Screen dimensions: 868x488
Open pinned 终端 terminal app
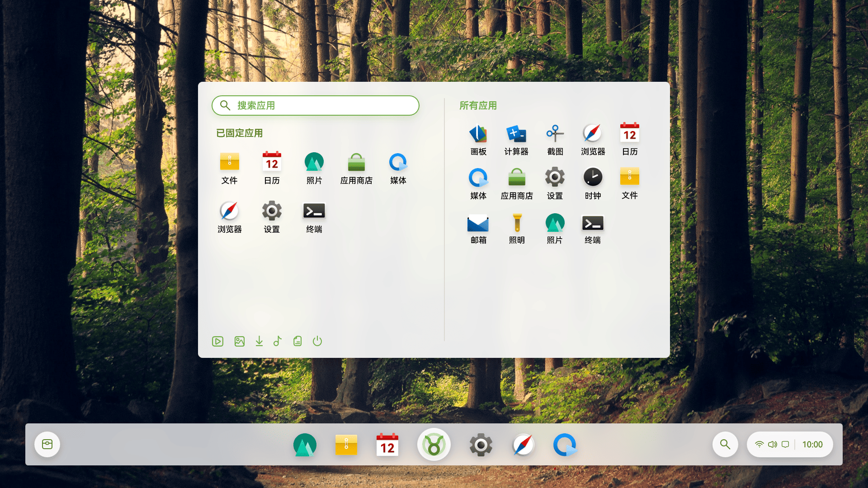(314, 211)
